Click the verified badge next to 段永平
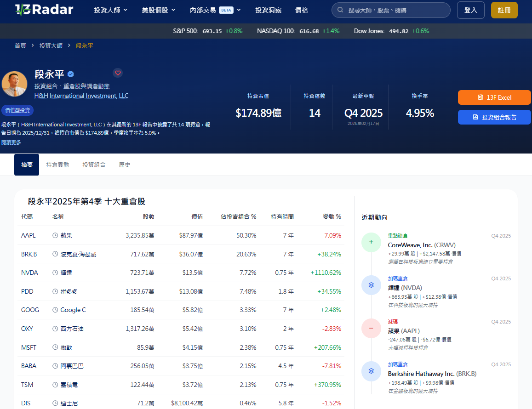The width and height of the screenshot is (532, 409). pos(70,74)
